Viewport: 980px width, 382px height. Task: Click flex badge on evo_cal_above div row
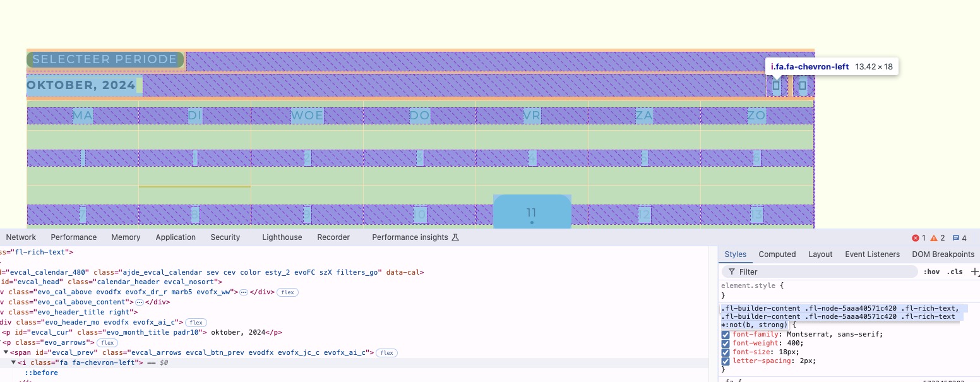(x=287, y=292)
